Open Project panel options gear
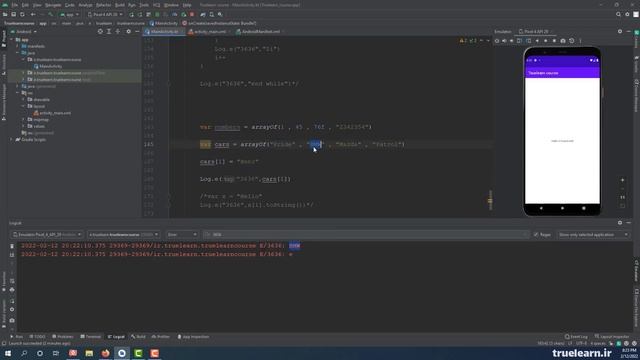This screenshot has width=640, height=360. [129, 31]
